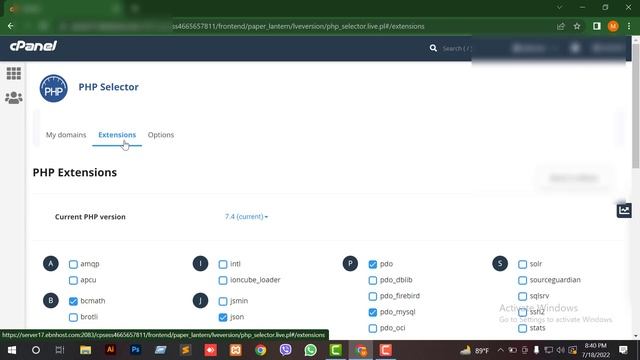
Task: Click the letter P group badge
Action: coord(350,264)
